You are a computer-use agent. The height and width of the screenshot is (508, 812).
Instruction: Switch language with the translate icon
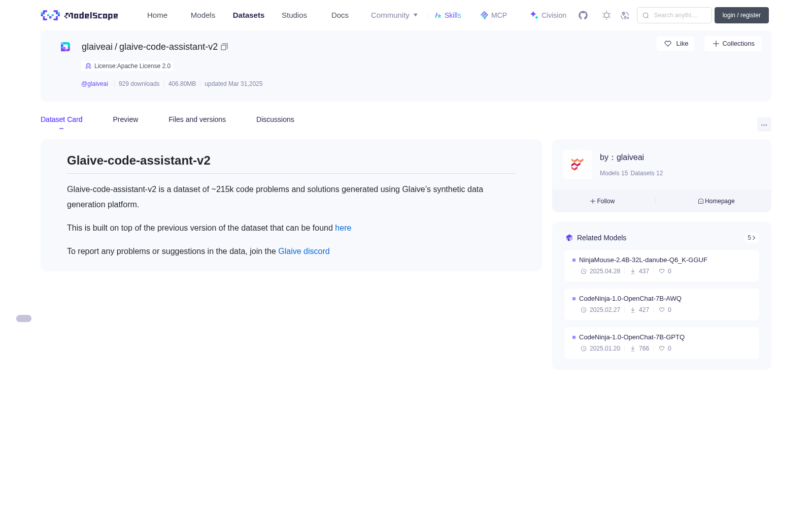tap(625, 15)
